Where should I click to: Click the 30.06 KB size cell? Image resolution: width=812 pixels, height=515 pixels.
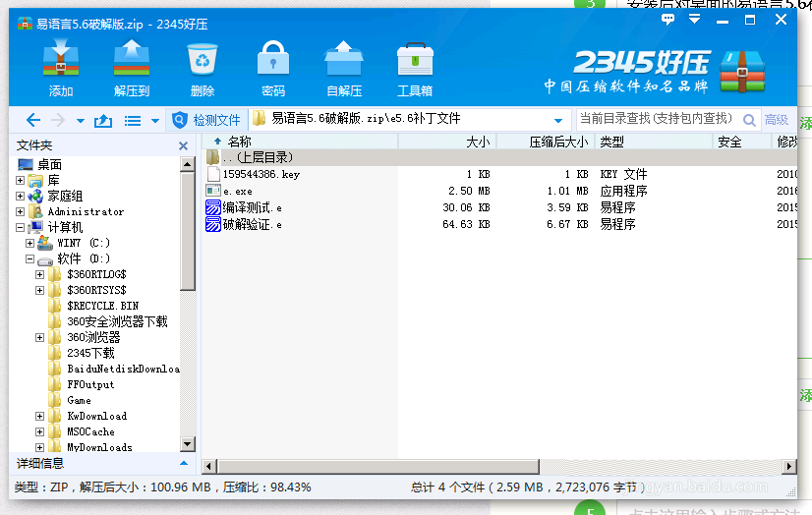[x=466, y=207]
